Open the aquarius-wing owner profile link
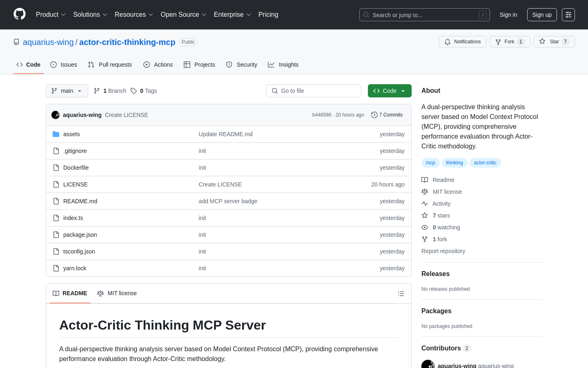 coord(48,42)
